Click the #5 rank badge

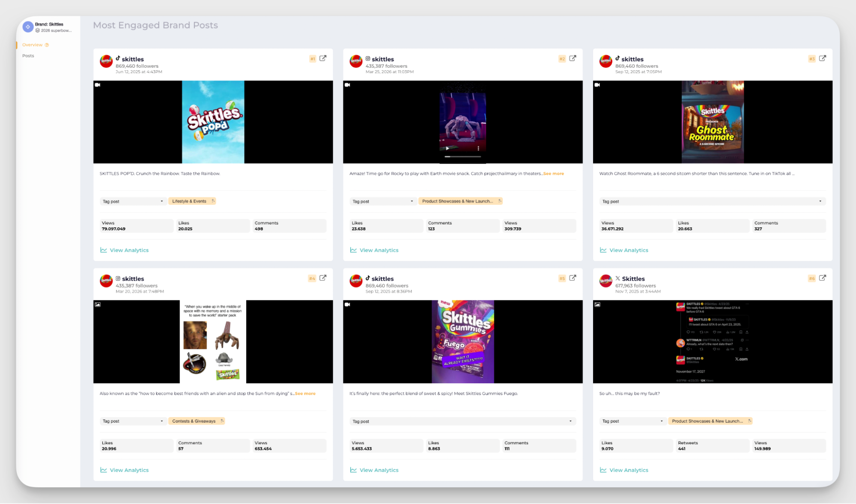point(562,278)
